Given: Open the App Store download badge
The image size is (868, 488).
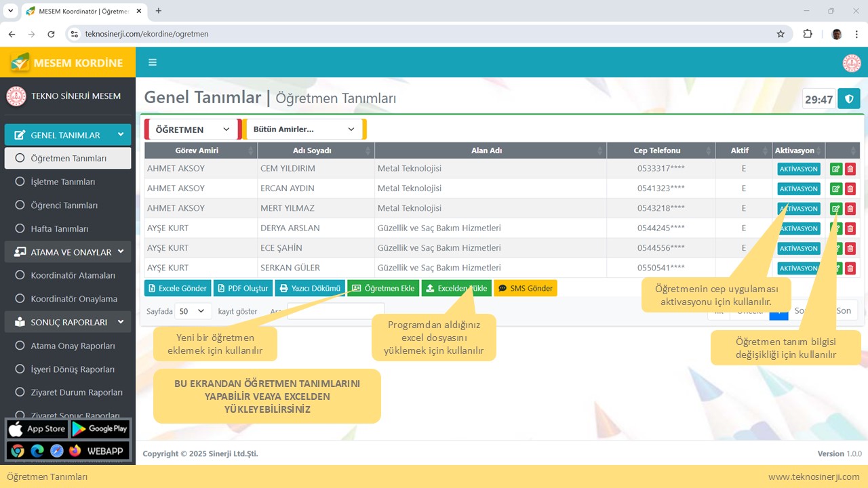Looking at the screenshot, I should click(37, 428).
